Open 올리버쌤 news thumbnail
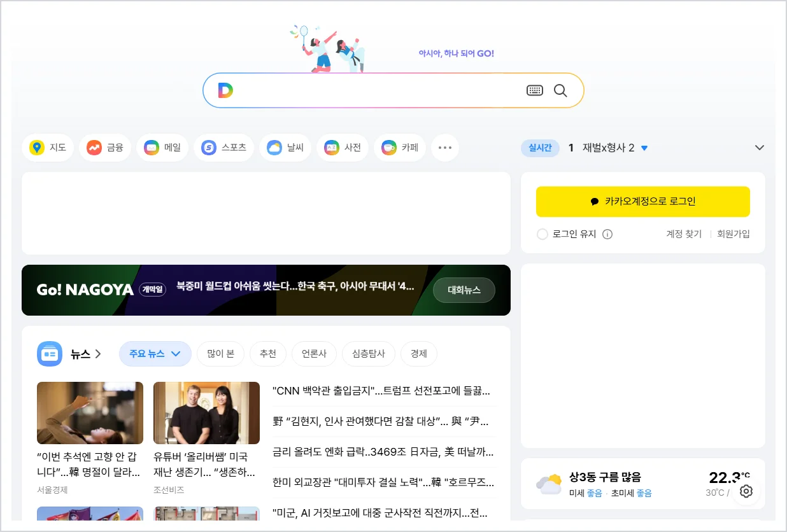The height and width of the screenshot is (532, 787). point(206,413)
